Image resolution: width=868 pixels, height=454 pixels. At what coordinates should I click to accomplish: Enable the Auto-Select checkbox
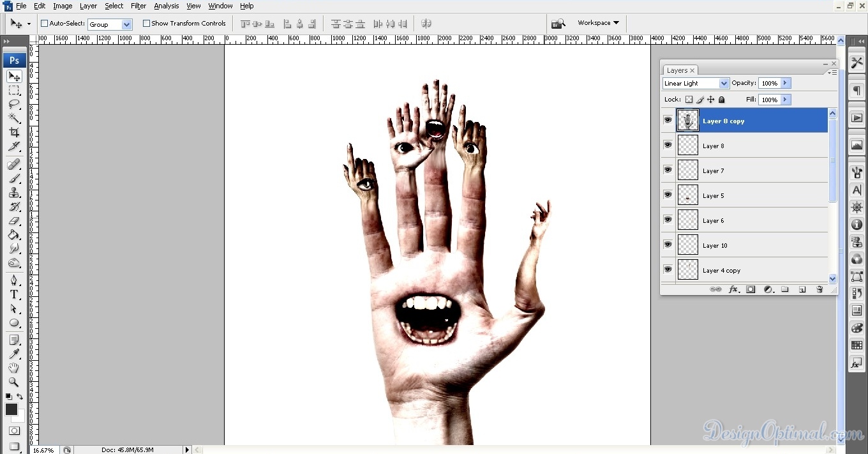[45, 24]
